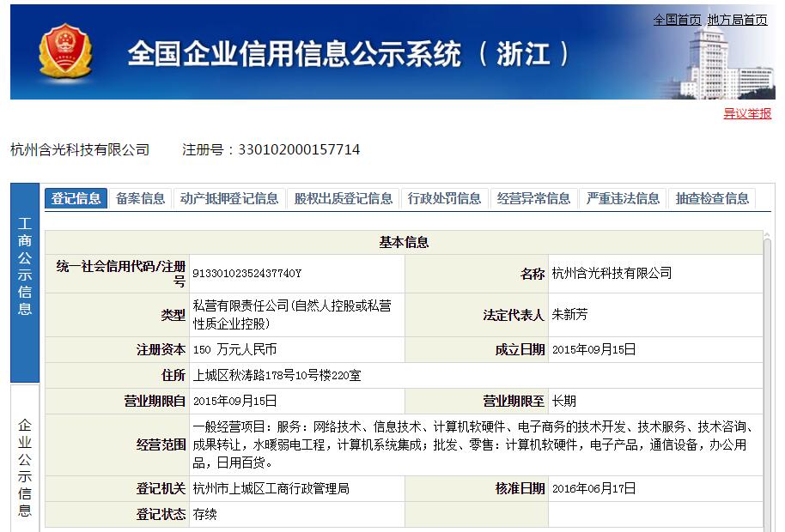
Task: Select the 登记信息 tab
Action: pyautogui.click(x=76, y=198)
